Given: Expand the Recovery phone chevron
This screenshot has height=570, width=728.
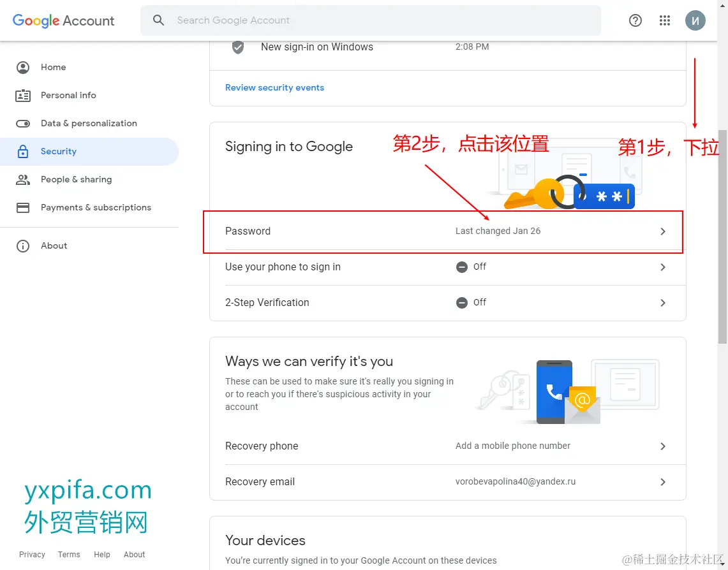Looking at the screenshot, I should coord(663,446).
